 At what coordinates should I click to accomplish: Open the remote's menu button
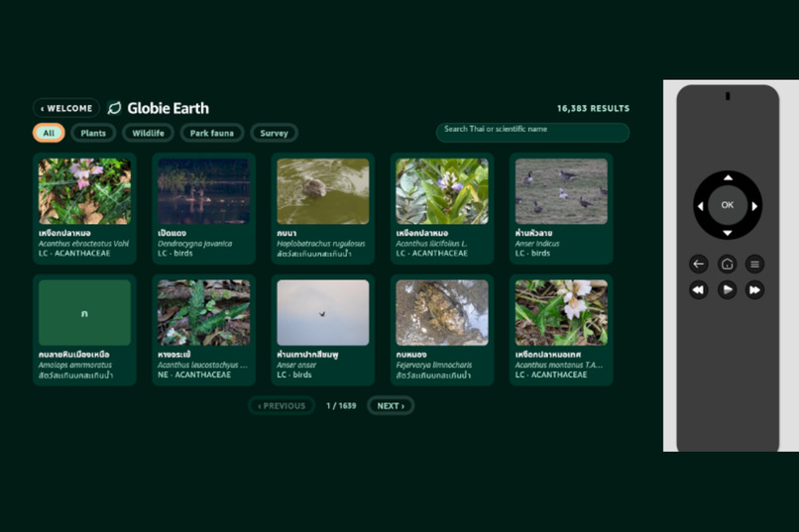click(x=754, y=264)
